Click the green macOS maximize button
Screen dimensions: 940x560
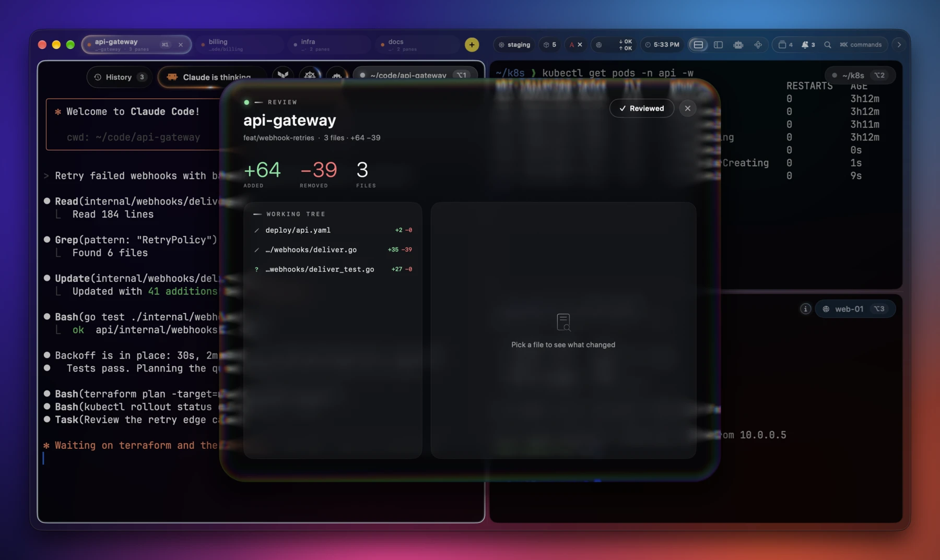70,45
